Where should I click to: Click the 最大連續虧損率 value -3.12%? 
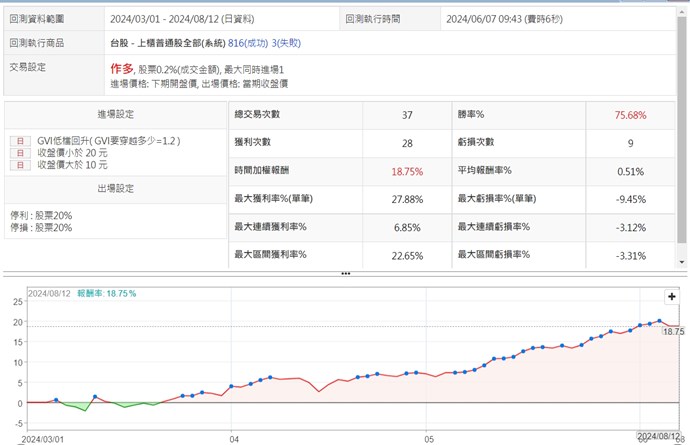[x=631, y=228]
